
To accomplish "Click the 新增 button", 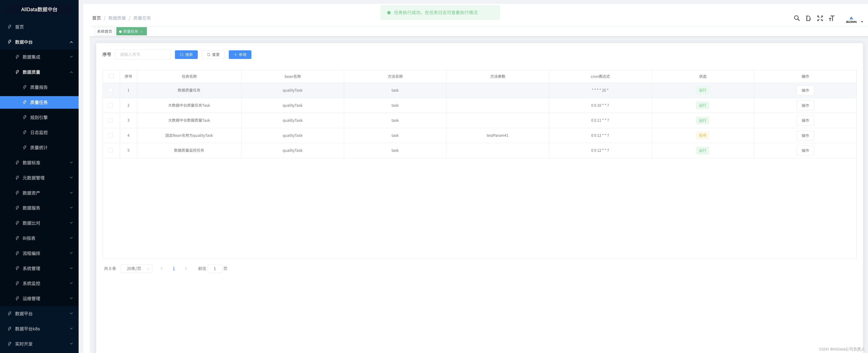I will click(x=240, y=55).
